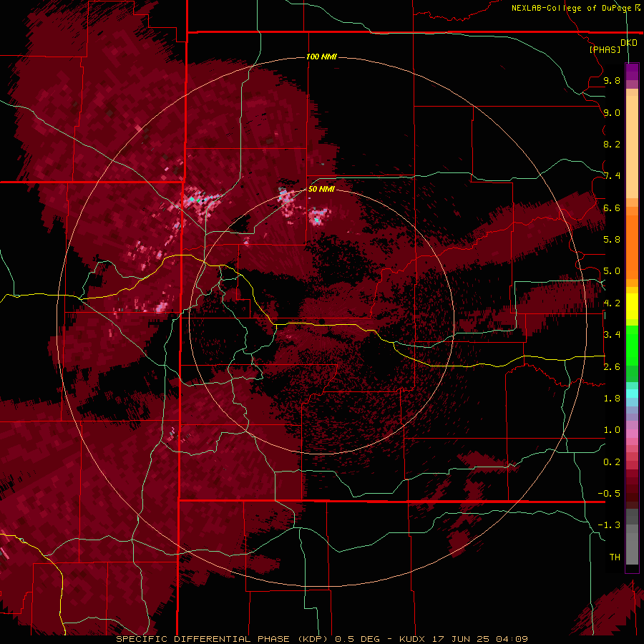Click the 17 JUN 25 04:09 timestamp
The width and height of the screenshot is (644, 644).
click(479, 639)
